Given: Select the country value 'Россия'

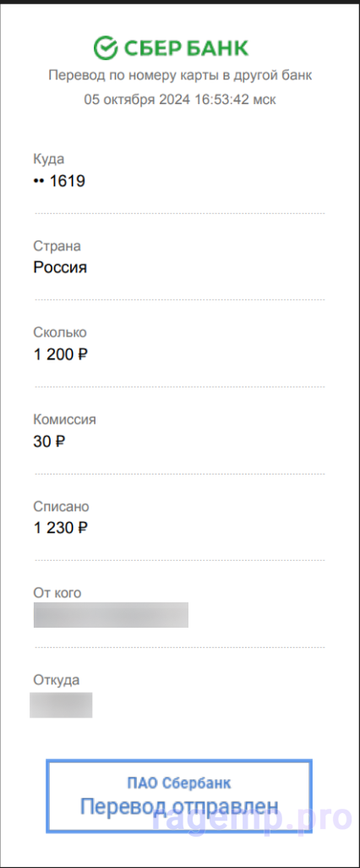Looking at the screenshot, I should tap(60, 268).
